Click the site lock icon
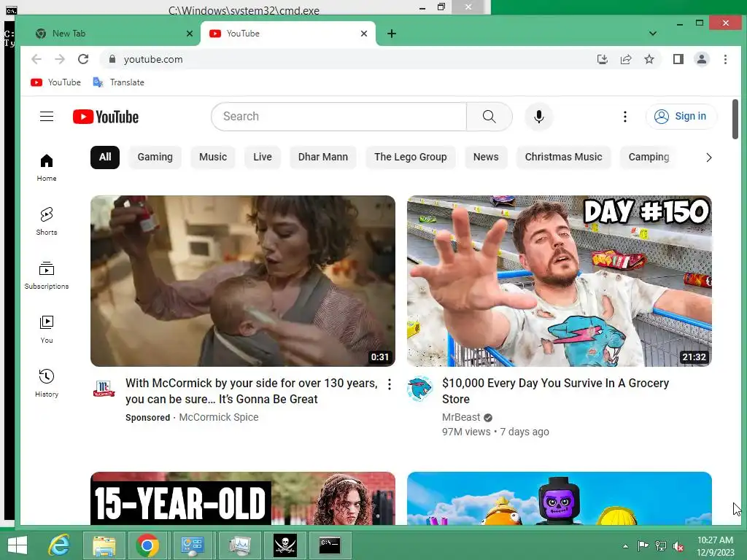Screen dimensions: 747x560 coord(112,59)
